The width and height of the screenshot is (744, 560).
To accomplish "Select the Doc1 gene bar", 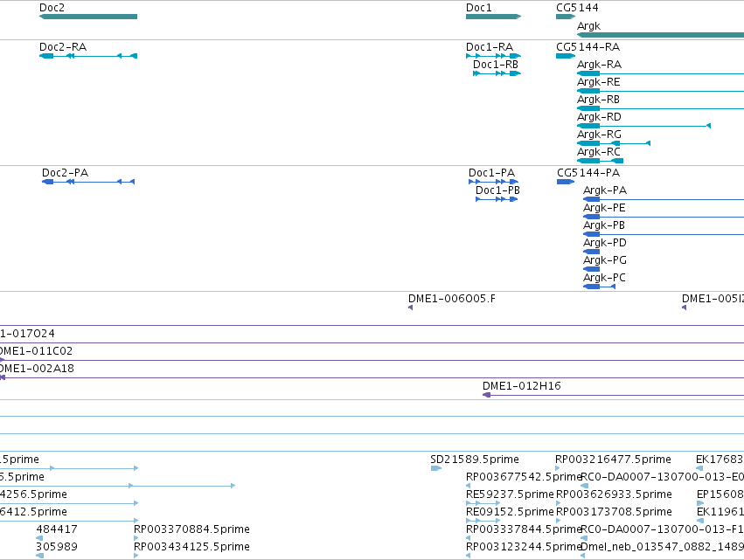I will pyautogui.click(x=493, y=17).
